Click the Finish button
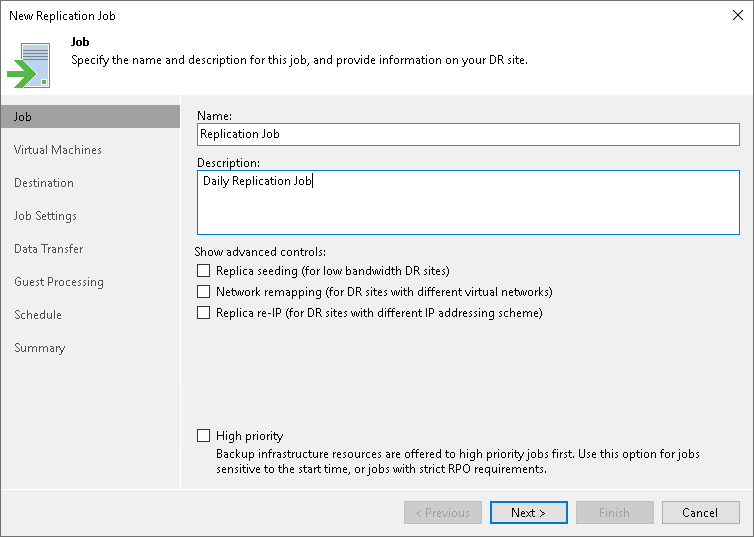This screenshot has width=754, height=537. (614, 513)
